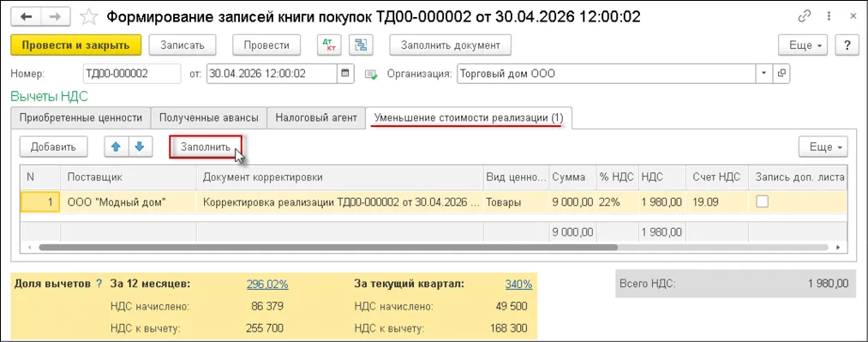The height and width of the screenshot is (342, 868).
Task: Move row up with blue up arrow
Action: click(x=116, y=147)
